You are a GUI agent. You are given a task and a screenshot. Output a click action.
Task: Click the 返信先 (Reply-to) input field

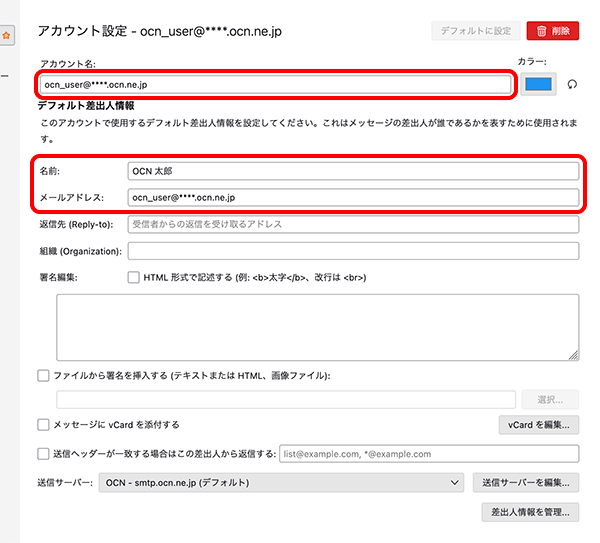[x=353, y=224]
